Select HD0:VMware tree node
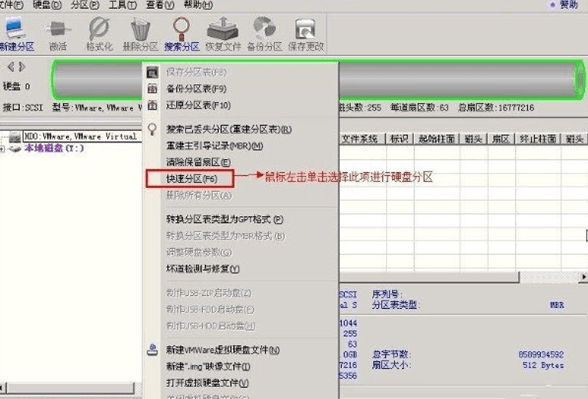The image size is (588, 399). point(80,136)
